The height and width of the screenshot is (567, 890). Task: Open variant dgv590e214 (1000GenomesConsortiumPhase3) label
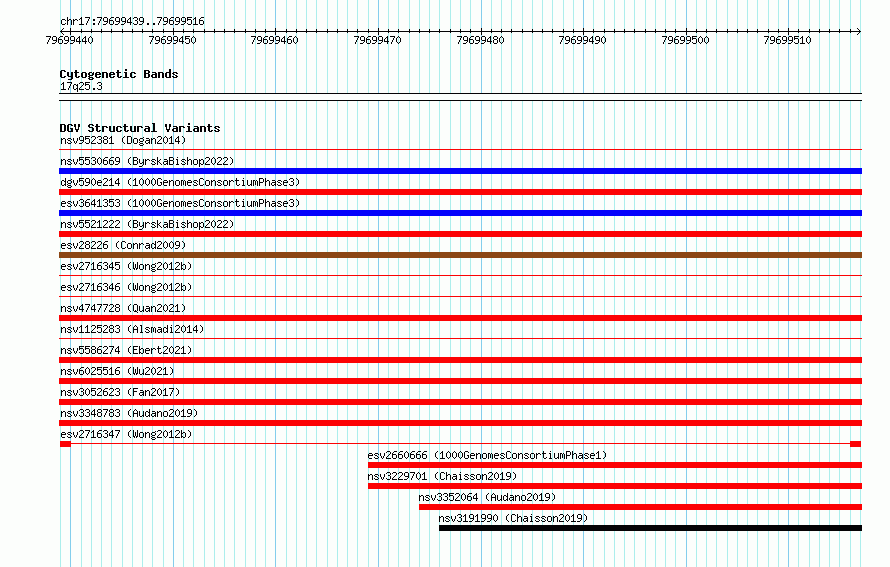(180, 182)
